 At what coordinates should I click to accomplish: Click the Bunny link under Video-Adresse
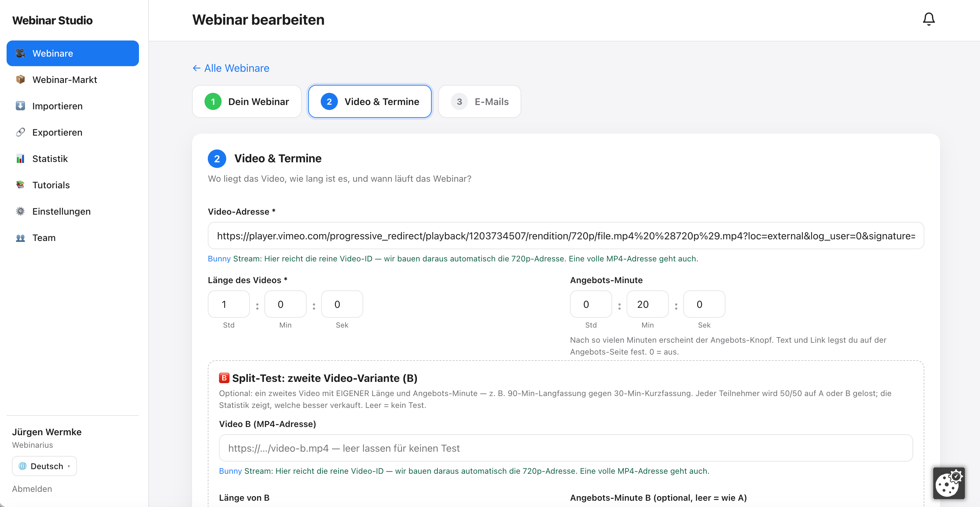[219, 259]
